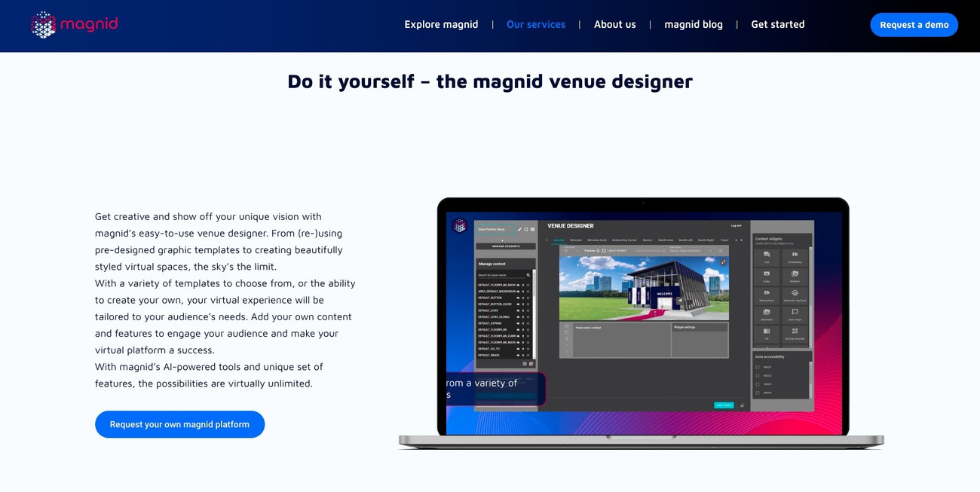The height and width of the screenshot is (492, 980).
Task: Click the venue name field at top left
Action: (x=496, y=229)
